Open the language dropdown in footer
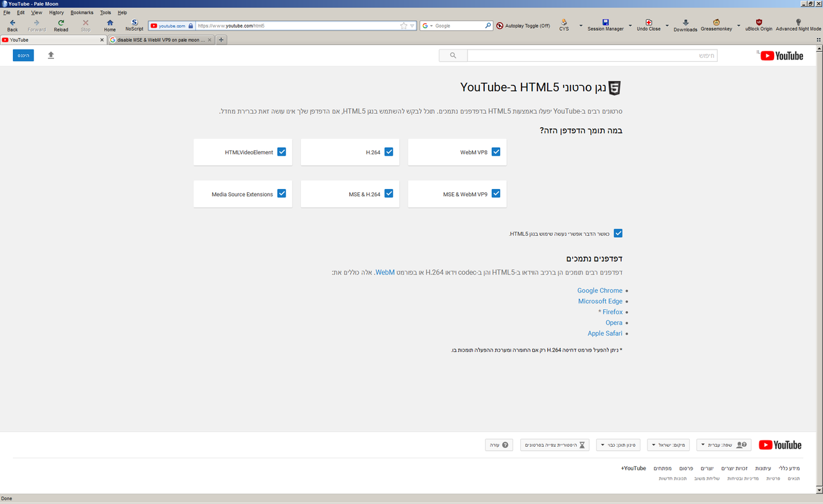 (724, 445)
